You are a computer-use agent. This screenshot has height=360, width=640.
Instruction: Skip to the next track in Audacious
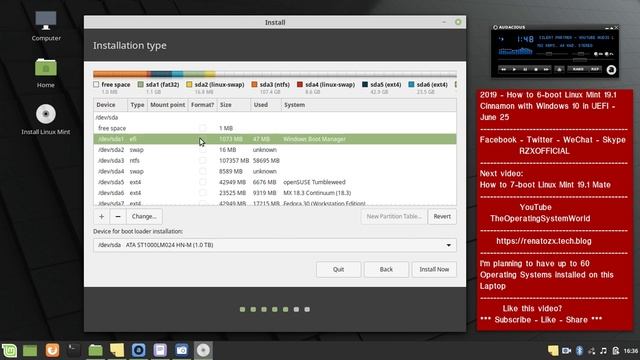(547, 69)
